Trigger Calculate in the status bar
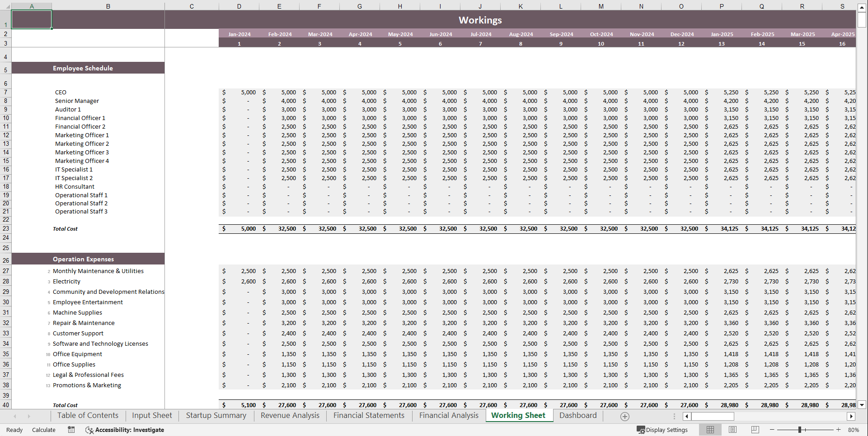Screen dimensions: 868x436 [x=43, y=430]
